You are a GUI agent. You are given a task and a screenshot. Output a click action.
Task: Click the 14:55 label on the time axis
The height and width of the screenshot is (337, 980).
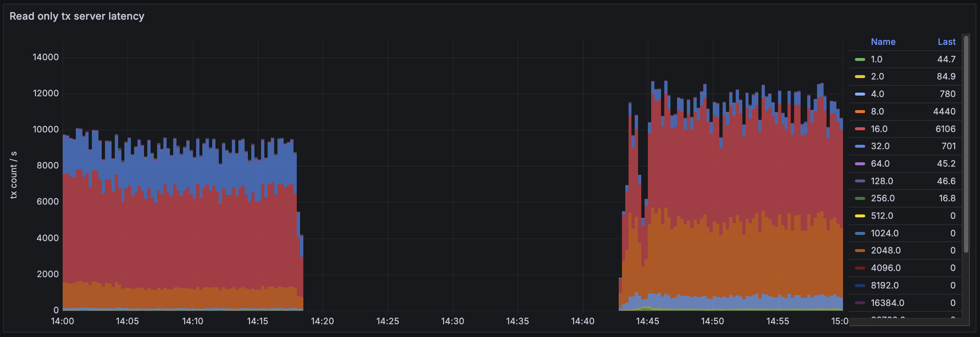click(x=778, y=321)
